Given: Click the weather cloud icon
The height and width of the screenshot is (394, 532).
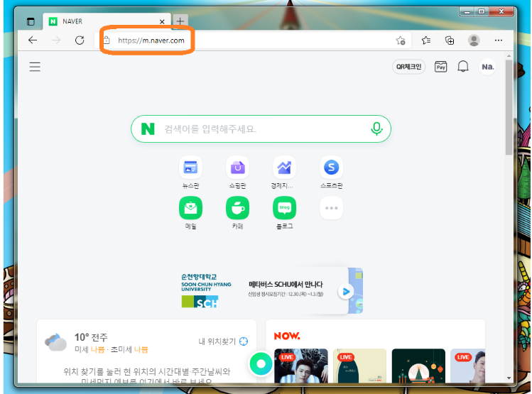Looking at the screenshot, I should coord(55,342).
